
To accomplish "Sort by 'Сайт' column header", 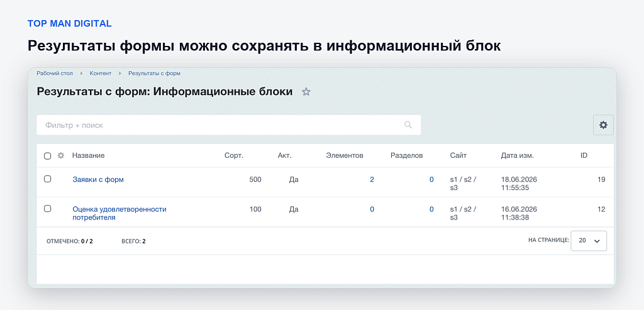I will coord(458,155).
